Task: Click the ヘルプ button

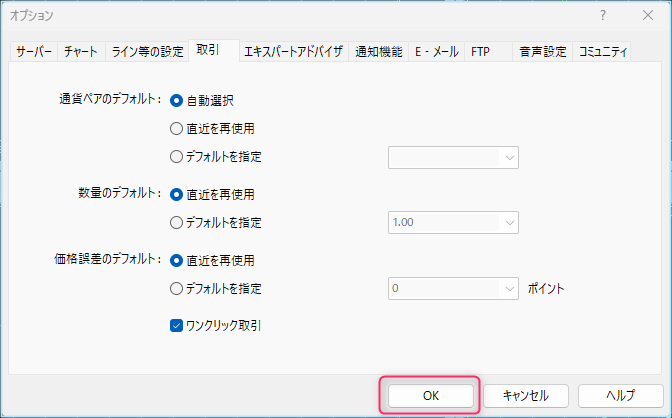Action: [x=620, y=395]
